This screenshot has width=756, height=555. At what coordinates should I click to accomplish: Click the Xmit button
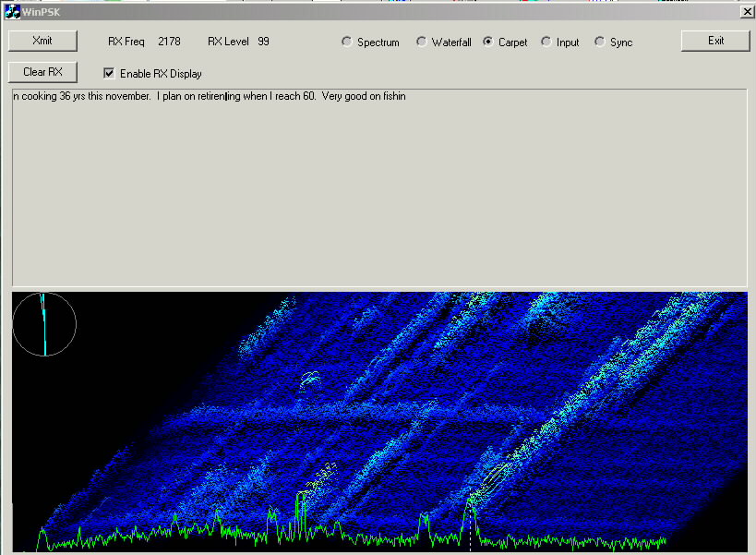click(42, 41)
